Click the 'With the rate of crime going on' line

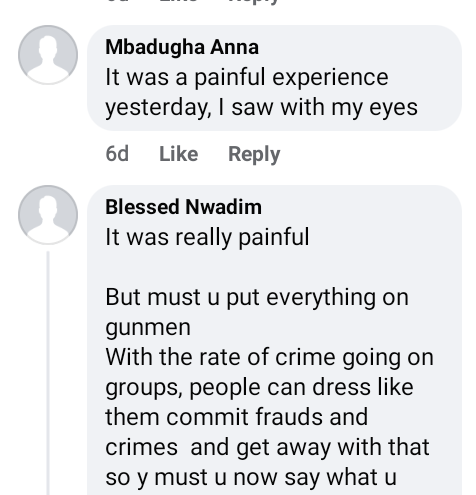(270, 357)
